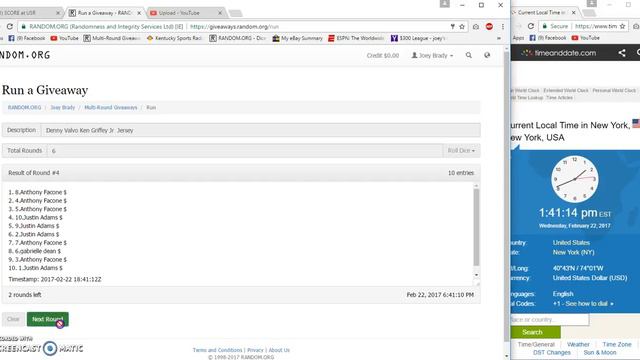Viewport: 640px width, 360px height.
Task: Click the red adblock extension icon
Action: click(x=489, y=27)
